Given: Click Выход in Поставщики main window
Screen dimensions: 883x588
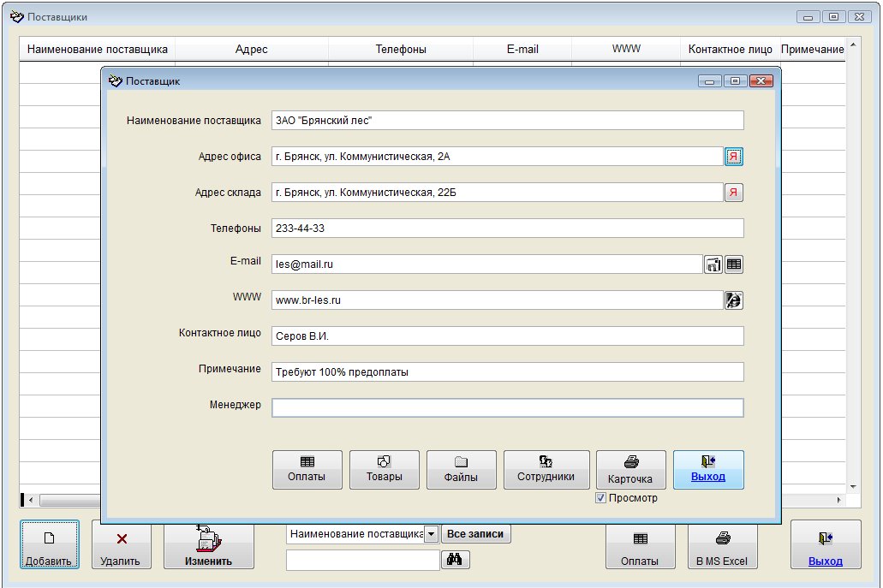Looking at the screenshot, I should point(826,544).
